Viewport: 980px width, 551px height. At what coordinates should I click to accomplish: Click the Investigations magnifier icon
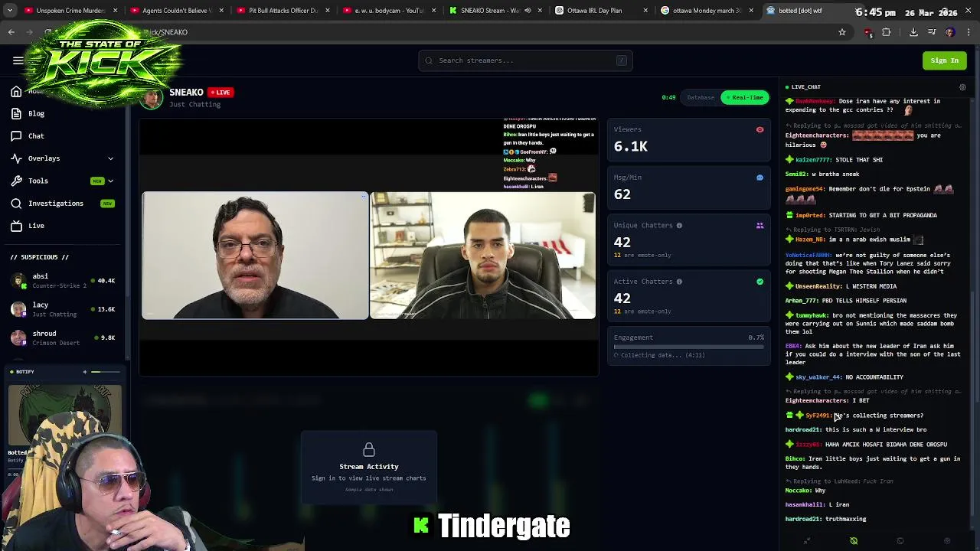(x=16, y=204)
